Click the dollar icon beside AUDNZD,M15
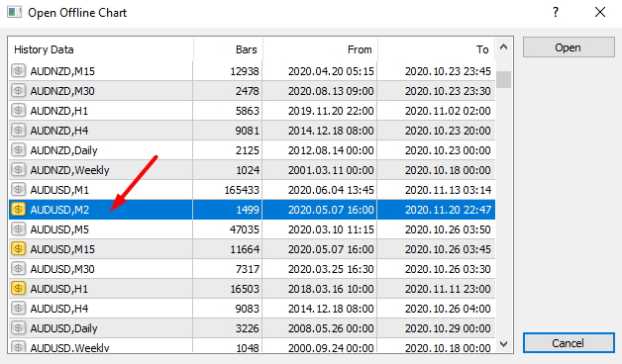 point(18,71)
